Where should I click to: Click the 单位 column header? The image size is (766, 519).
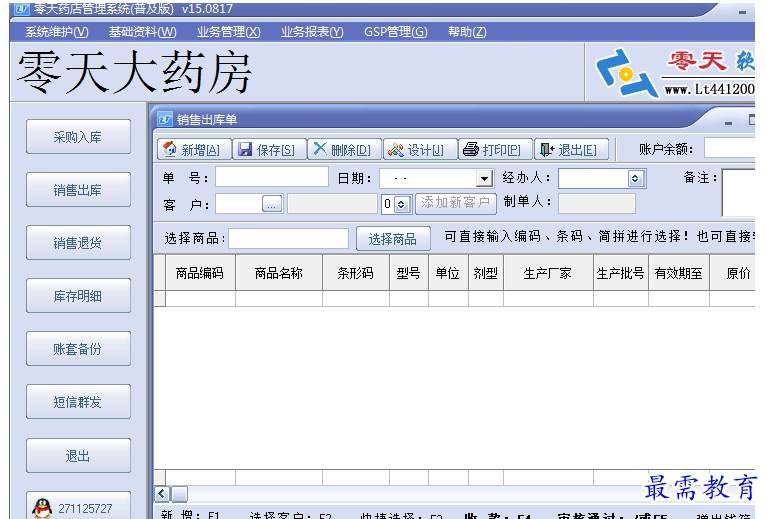(x=448, y=273)
